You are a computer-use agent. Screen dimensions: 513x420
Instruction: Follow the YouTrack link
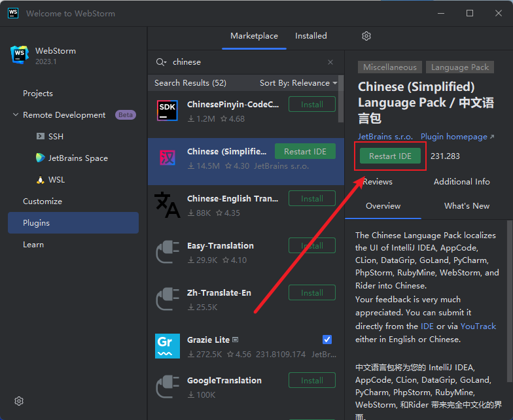478,326
